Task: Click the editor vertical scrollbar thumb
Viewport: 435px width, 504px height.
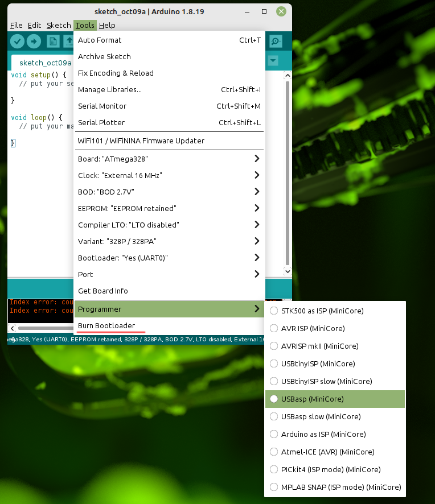Action: coord(288,173)
